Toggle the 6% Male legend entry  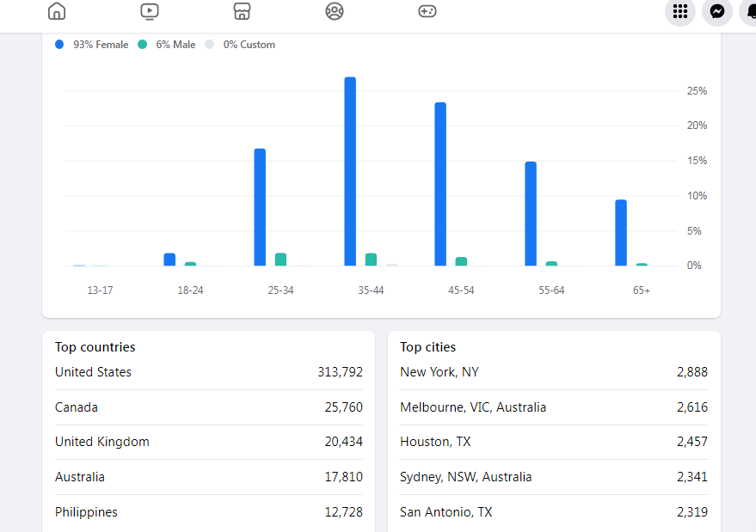pyautogui.click(x=175, y=45)
